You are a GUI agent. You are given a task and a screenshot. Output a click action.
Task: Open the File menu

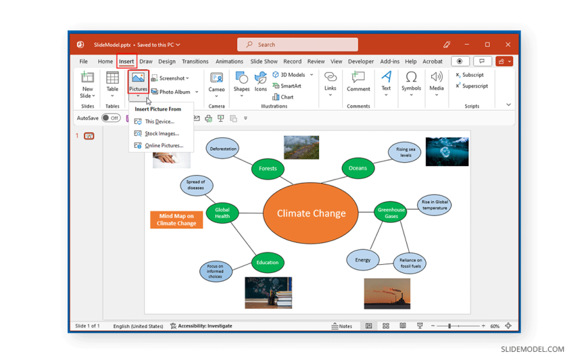tap(83, 61)
